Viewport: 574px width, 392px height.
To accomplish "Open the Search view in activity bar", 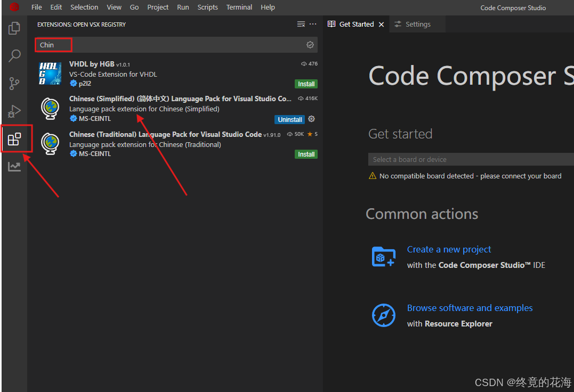I will [x=14, y=55].
